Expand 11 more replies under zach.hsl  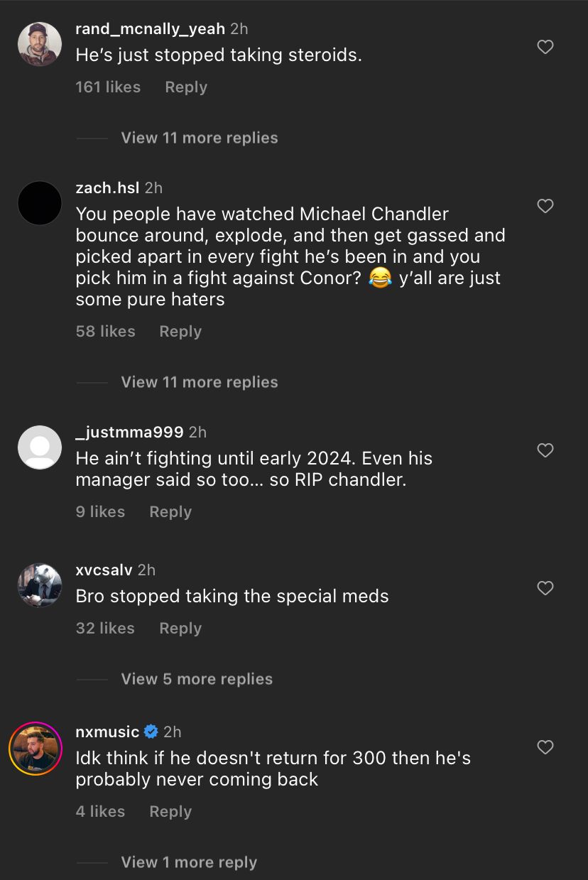(199, 382)
